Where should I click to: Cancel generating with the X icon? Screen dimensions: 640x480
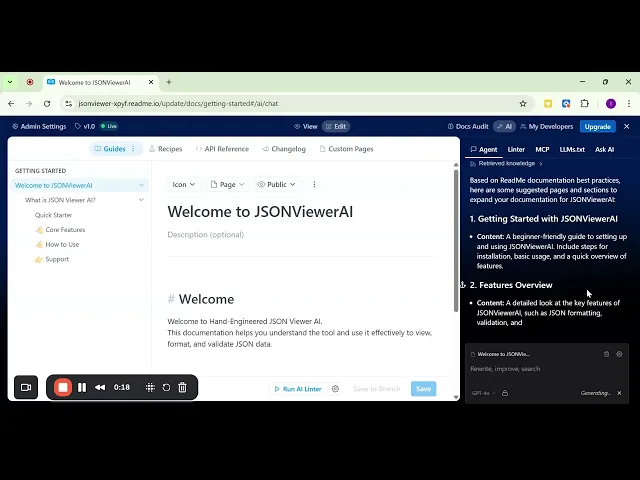[x=619, y=393]
